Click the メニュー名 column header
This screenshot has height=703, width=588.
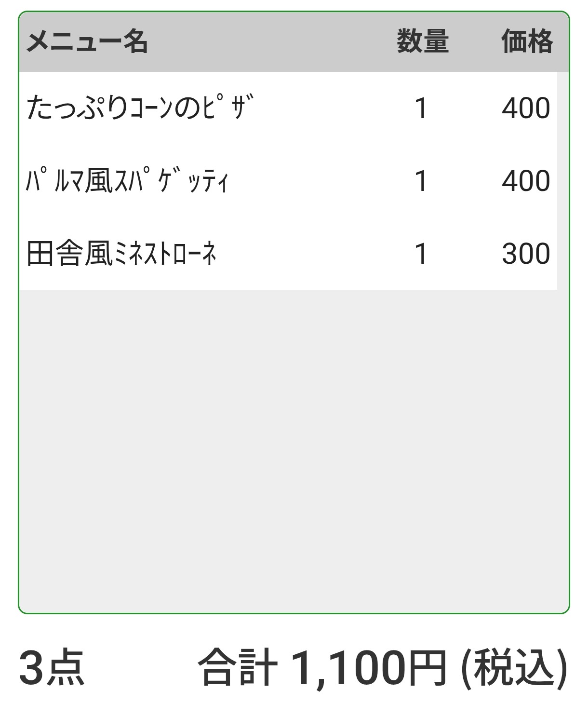[87, 41]
